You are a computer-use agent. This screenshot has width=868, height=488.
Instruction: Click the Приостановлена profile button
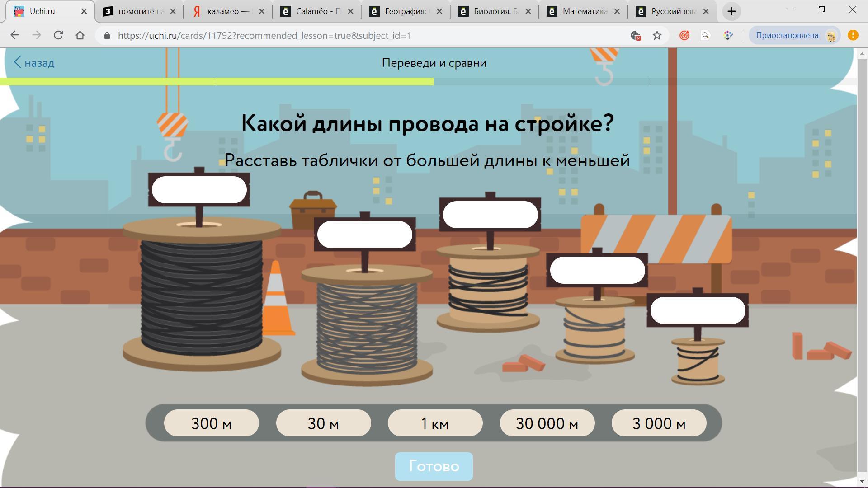pyautogui.click(x=794, y=35)
